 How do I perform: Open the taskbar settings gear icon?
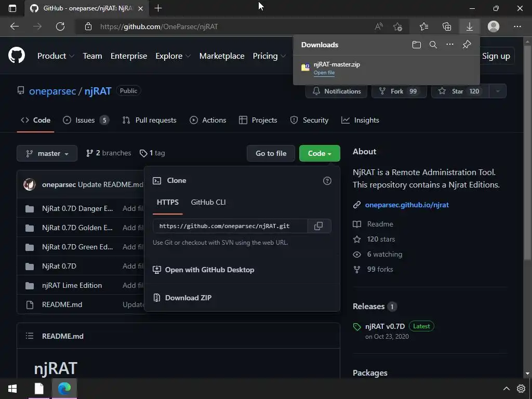(x=521, y=389)
